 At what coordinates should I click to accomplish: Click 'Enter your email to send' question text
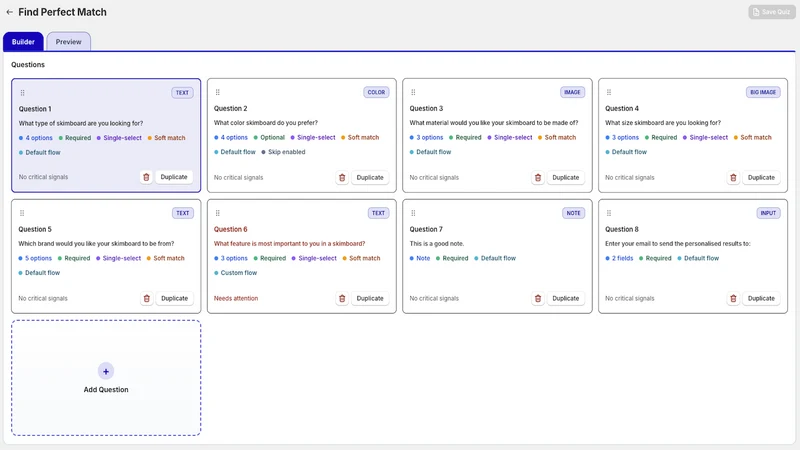tap(677, 244)
